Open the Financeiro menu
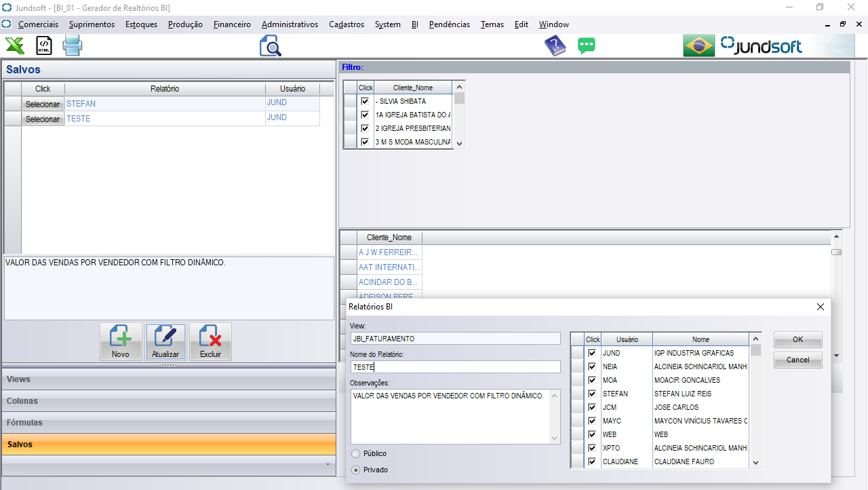 click(x=232, y=24)
